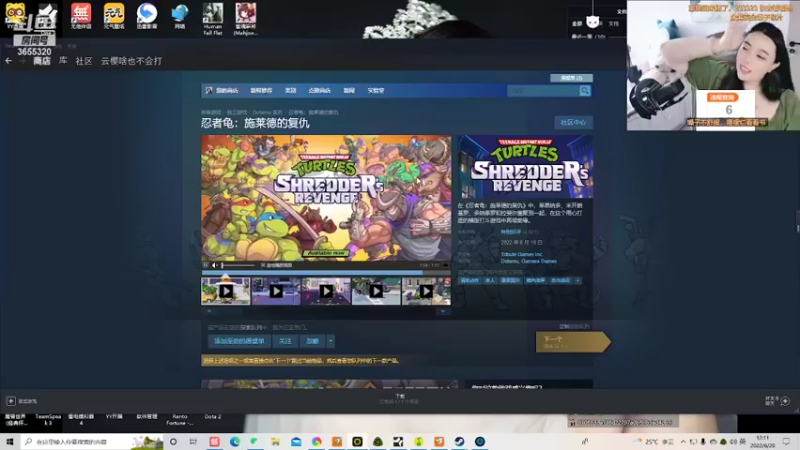The width and height of the screenshot is (800, 450).
Task: Open the 下载 downloads section in Steam
Action: [x=399, y=398]
